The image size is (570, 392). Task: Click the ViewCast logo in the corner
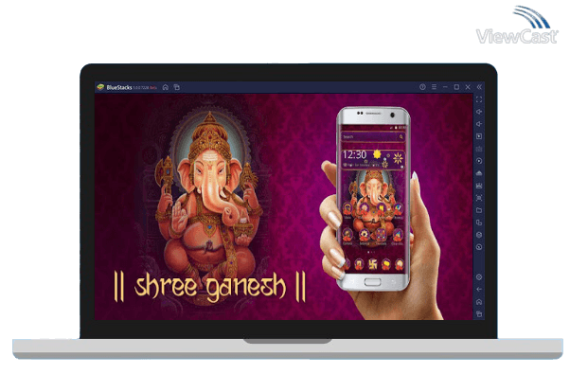pyautogui.click(x=517, y=26)
